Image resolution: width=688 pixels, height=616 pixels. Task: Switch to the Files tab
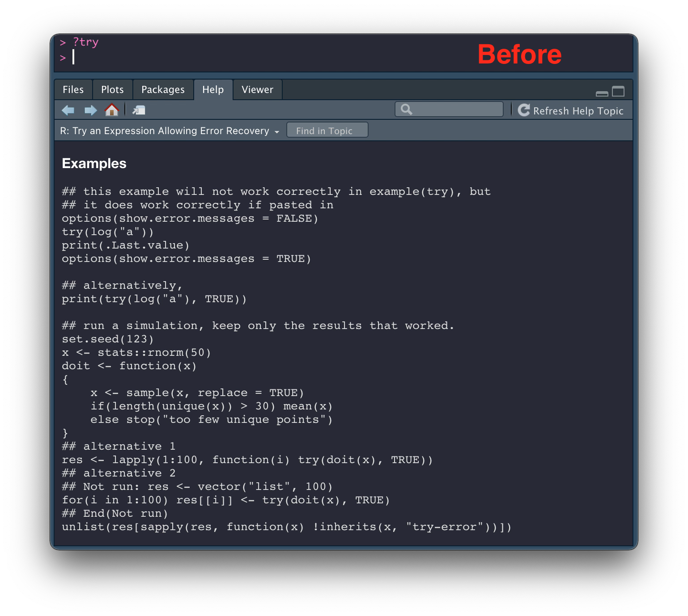pyautogui.click(x=73, y=89)
